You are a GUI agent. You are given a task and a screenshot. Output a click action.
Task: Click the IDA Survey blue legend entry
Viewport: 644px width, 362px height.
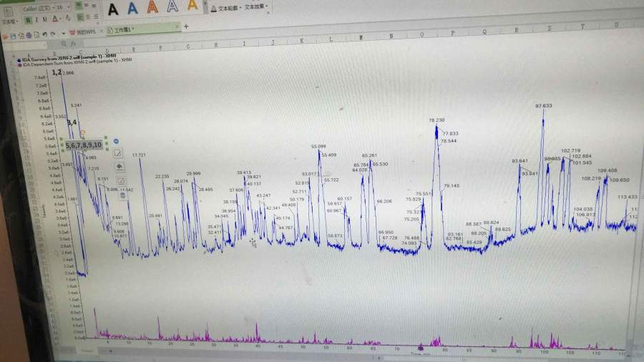(x=68, y=57)
